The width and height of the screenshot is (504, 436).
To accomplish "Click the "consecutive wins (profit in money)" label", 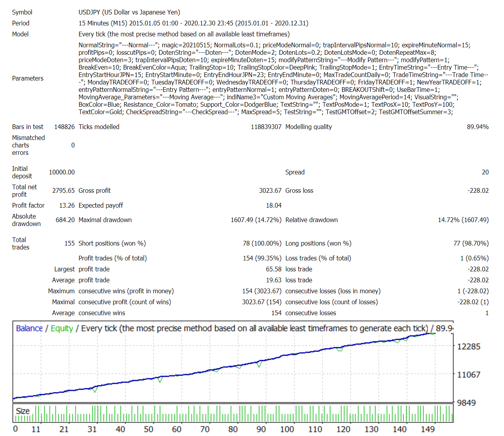I will pos(126,291).
